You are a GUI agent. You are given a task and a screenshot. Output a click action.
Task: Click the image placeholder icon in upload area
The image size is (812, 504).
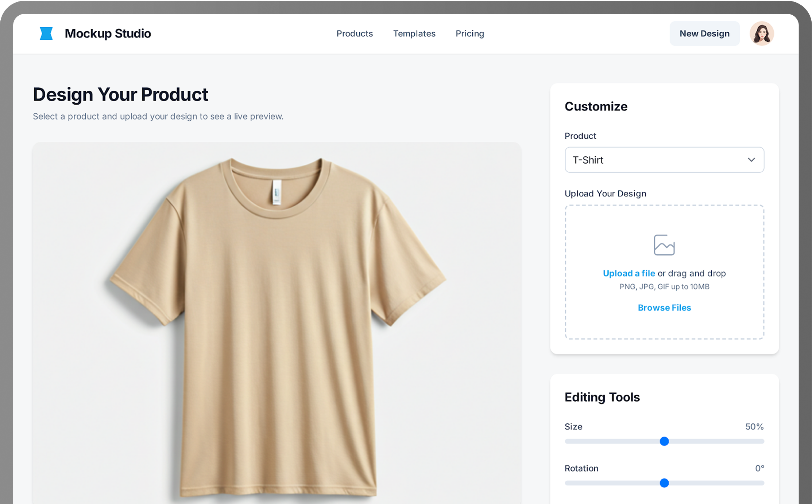point(664,245)
